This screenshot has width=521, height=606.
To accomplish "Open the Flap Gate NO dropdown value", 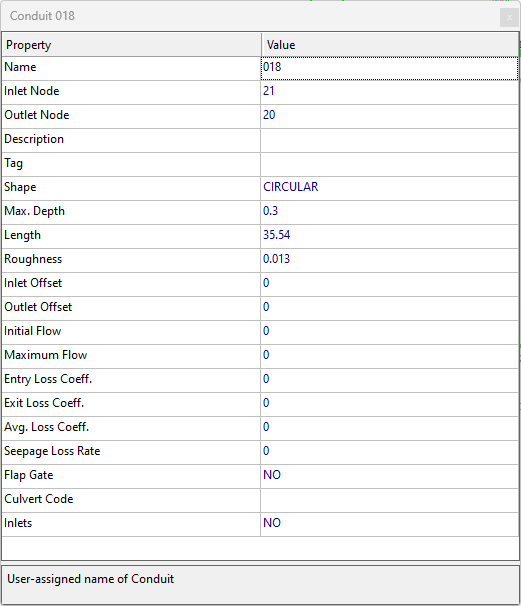I will pyautogui.click(x=390, y=476).
